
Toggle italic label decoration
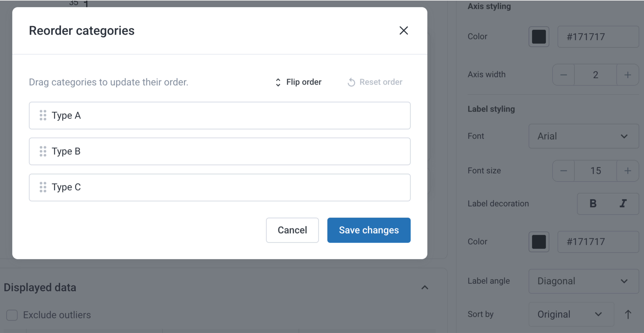click(x=623, y=204)
